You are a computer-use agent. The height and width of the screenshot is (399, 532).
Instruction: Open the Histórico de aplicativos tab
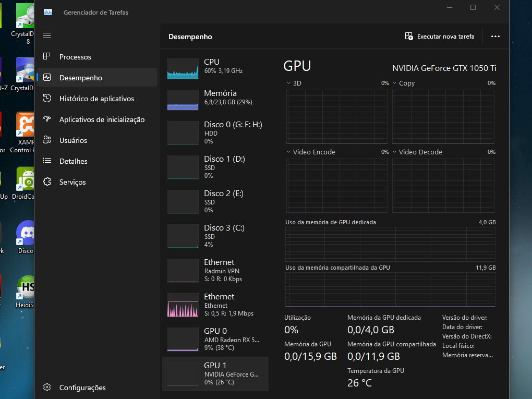97,99
